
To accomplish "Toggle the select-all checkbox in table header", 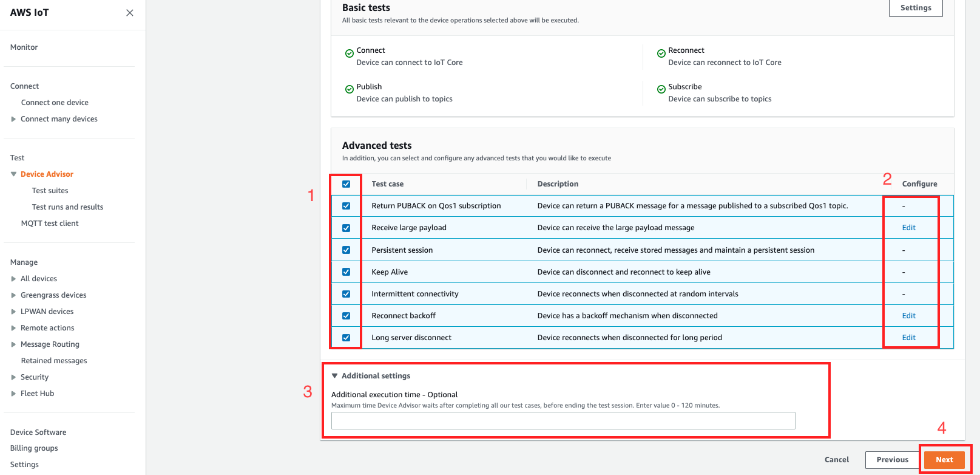I will (x=346, y=184).
